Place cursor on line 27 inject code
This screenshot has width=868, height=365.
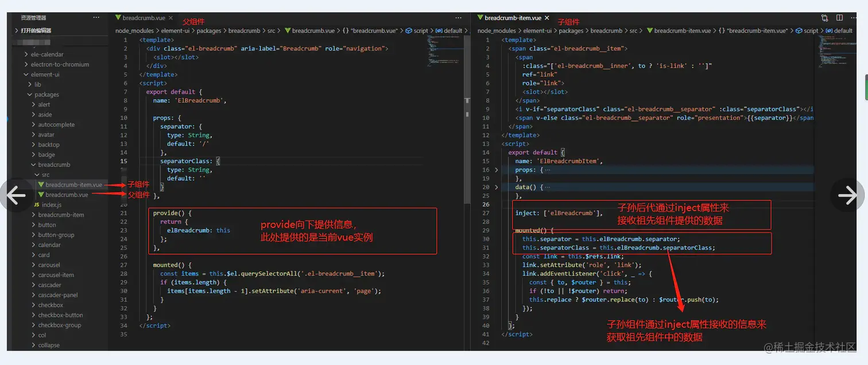(559, 213)
